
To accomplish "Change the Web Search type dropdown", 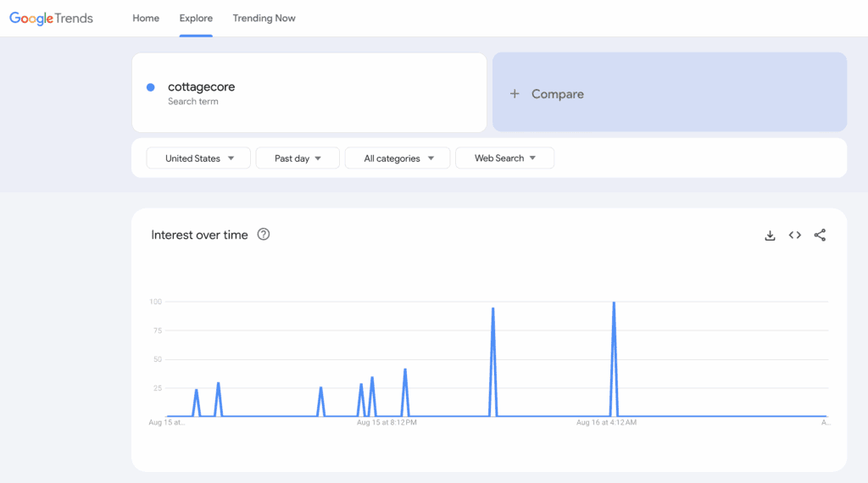I will (x=504, y=158).
